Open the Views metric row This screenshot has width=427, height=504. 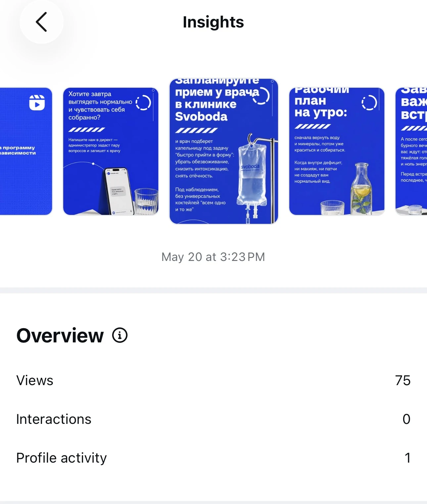click(x=213, y=380)
